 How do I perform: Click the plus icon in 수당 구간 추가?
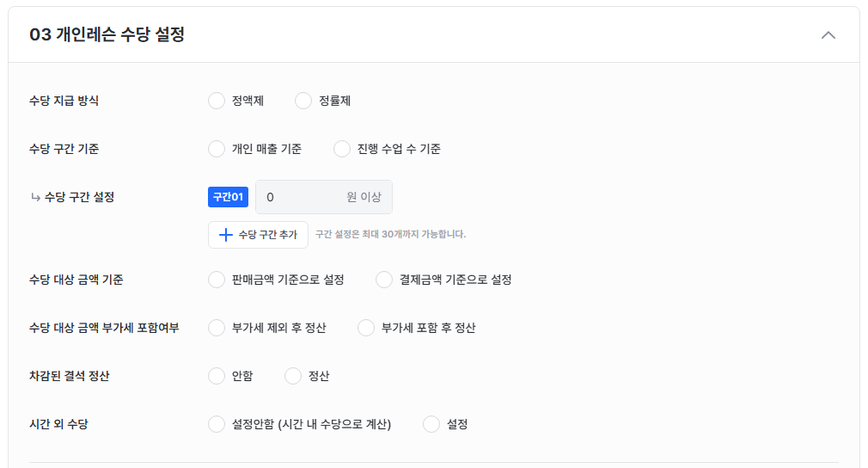(225, 235)
